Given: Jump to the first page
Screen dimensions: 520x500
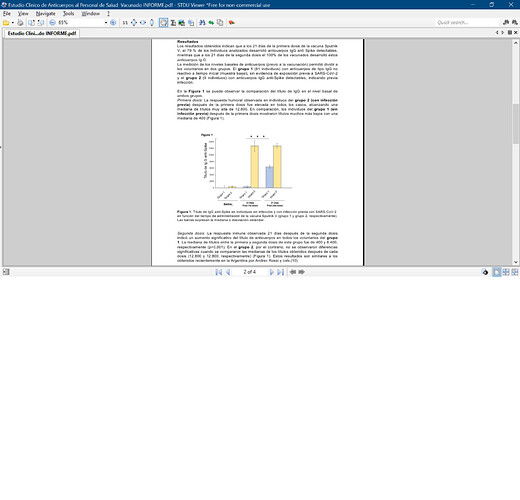Looking at the screenshot, I should coord(219,272).
